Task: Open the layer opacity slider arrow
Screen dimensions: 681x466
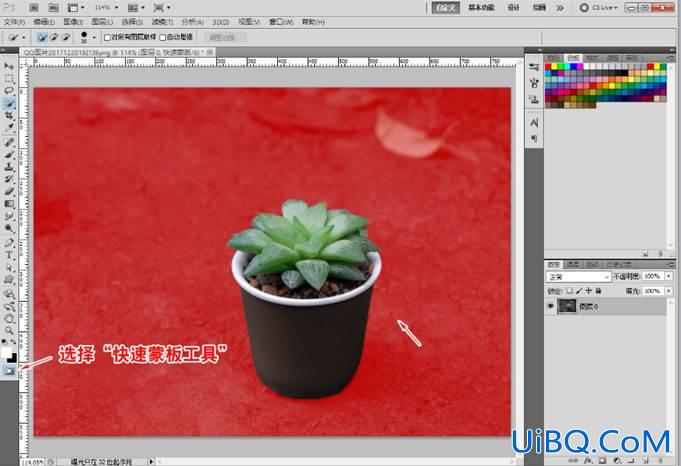Action: pos(669,276)
